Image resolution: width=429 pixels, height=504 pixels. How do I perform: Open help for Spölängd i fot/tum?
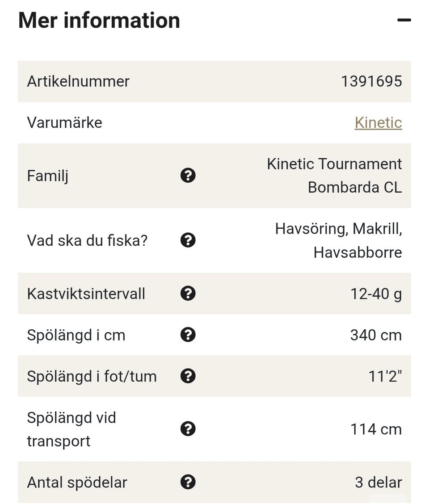188,376
